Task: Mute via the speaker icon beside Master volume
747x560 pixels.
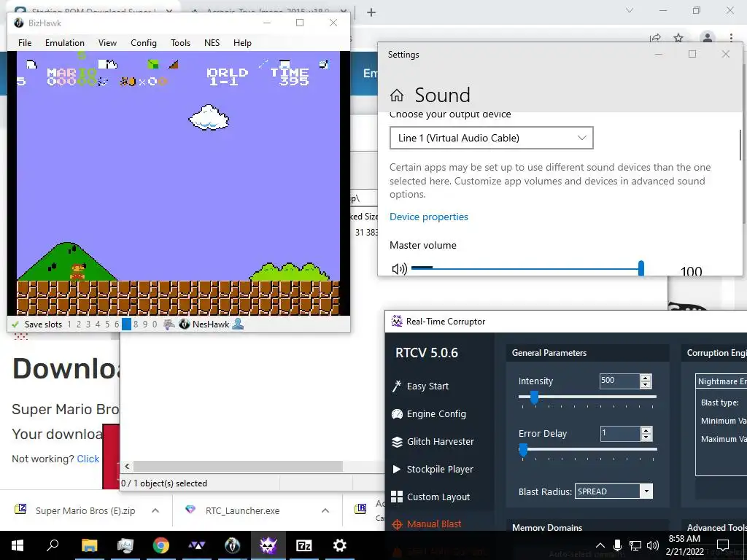Action: click(399, 269)
